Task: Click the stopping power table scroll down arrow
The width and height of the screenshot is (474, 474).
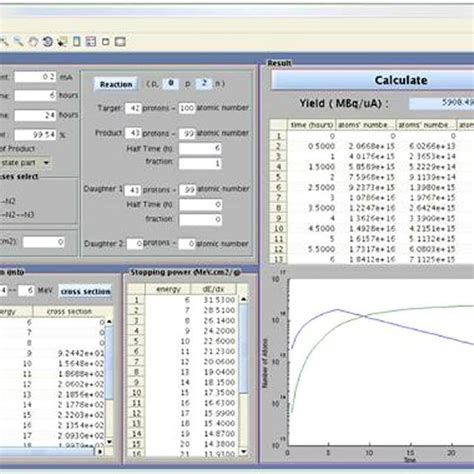Action: click(244, 452)
